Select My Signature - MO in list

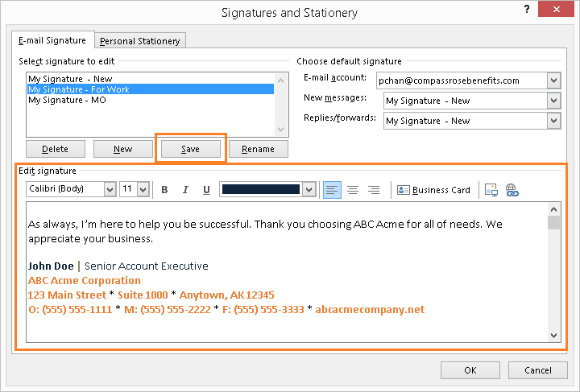click(68, 101)
